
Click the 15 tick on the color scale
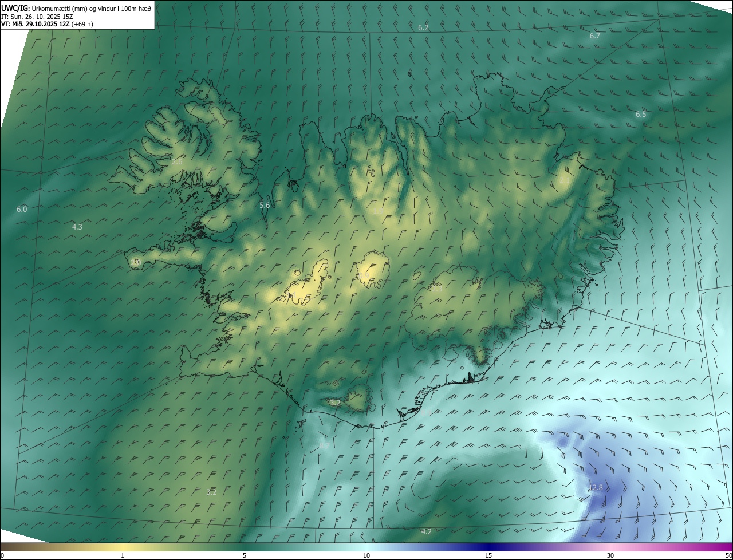[488, 555]
